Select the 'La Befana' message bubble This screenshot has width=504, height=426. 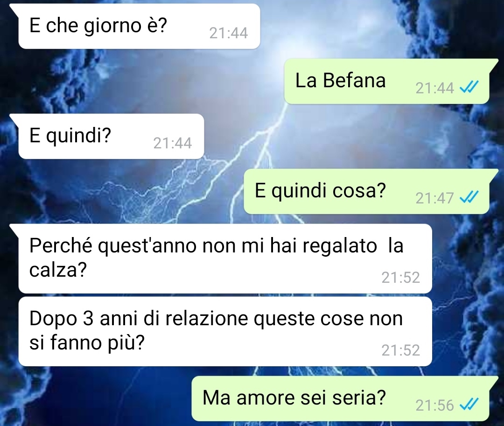point(387,81)
